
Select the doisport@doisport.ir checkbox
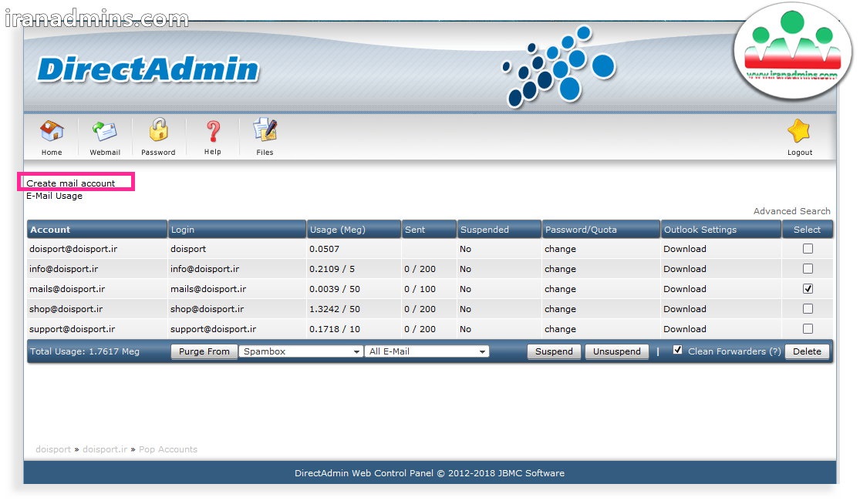coord(808,249)
